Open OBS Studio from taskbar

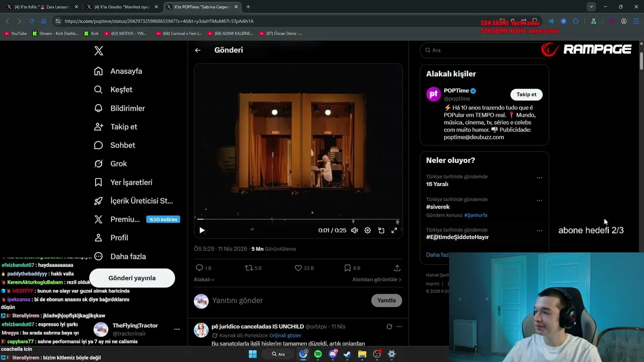pos(377,354)
